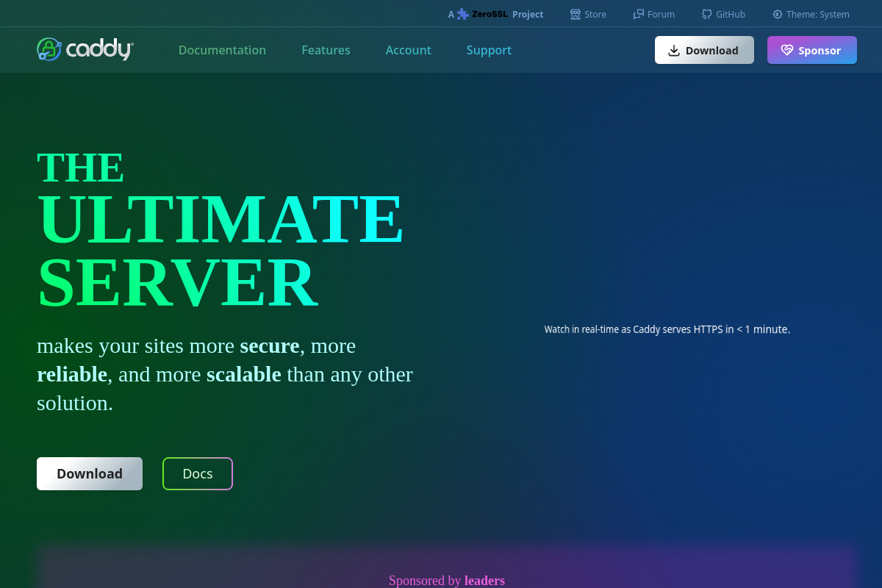The height and width of the screenshot is (588, 882).
Task: Click the Caddy logo in the navbar
Action: tap(85, 50)
